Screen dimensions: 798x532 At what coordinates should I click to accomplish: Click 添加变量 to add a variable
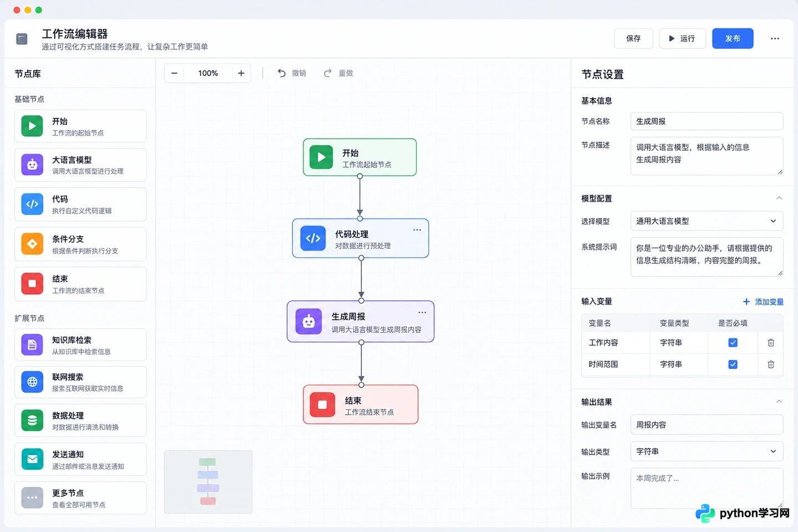point(763,301)
